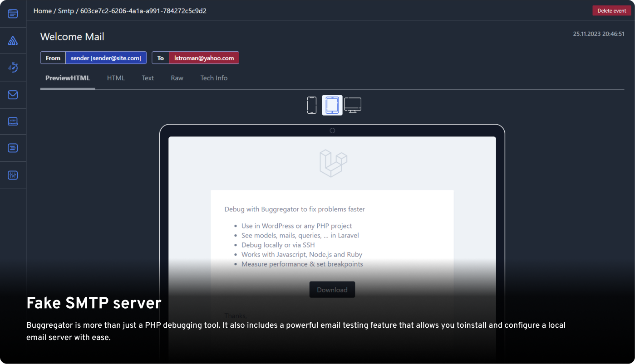Switch preview to mobile phone view
Image resolution: width=635 pixels, height=364 pixels.
[312, 104]
